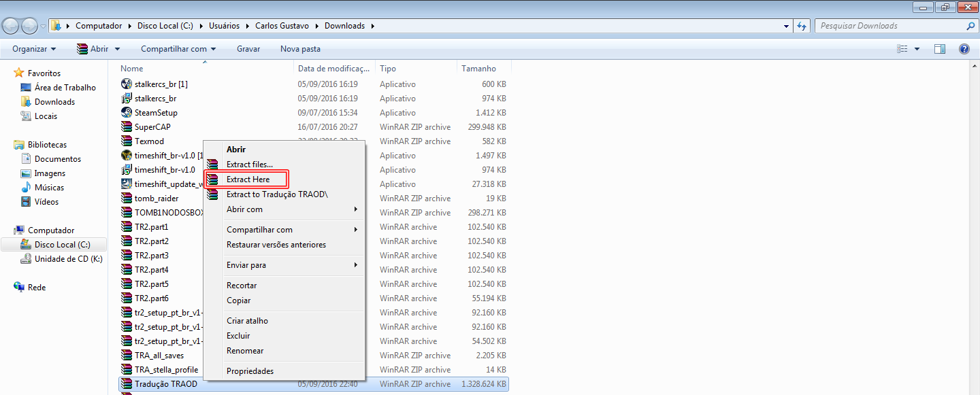Click the search magnifier icon
The width and height of the screenshot is (980, 395).
pyautogui.click(x=970, y=26)
